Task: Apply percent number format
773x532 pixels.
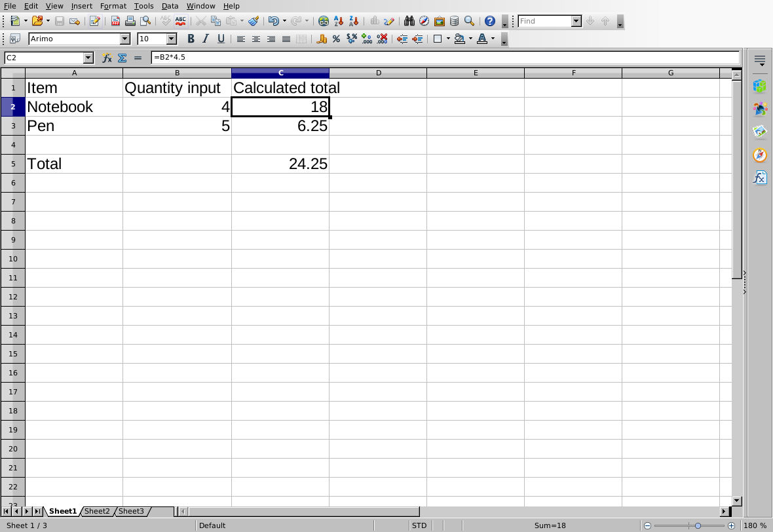Action: click(x=336, y=39)
